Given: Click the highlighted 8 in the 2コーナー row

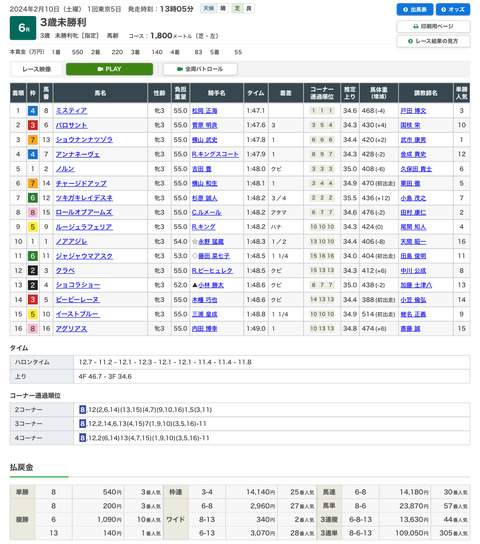Looking at the screenshot, I should pyautogui.click(x=83, y=410).
